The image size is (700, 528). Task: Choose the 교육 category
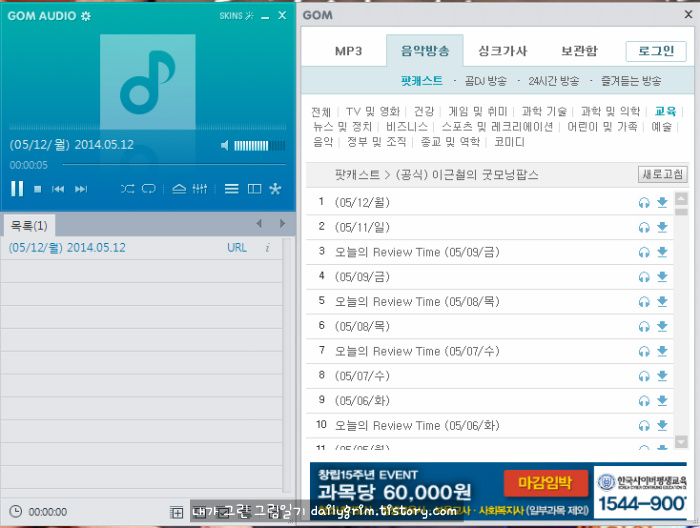pyautogui.click(x=665, y=111)
